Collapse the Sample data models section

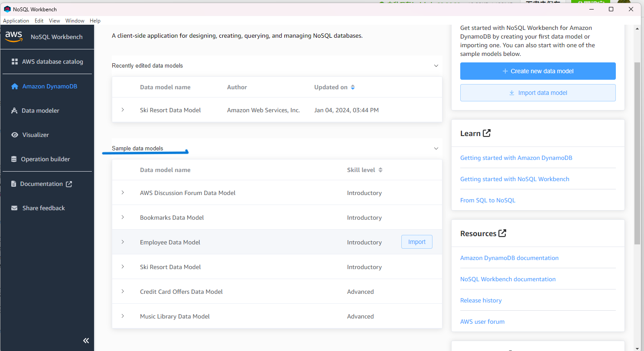436,148
